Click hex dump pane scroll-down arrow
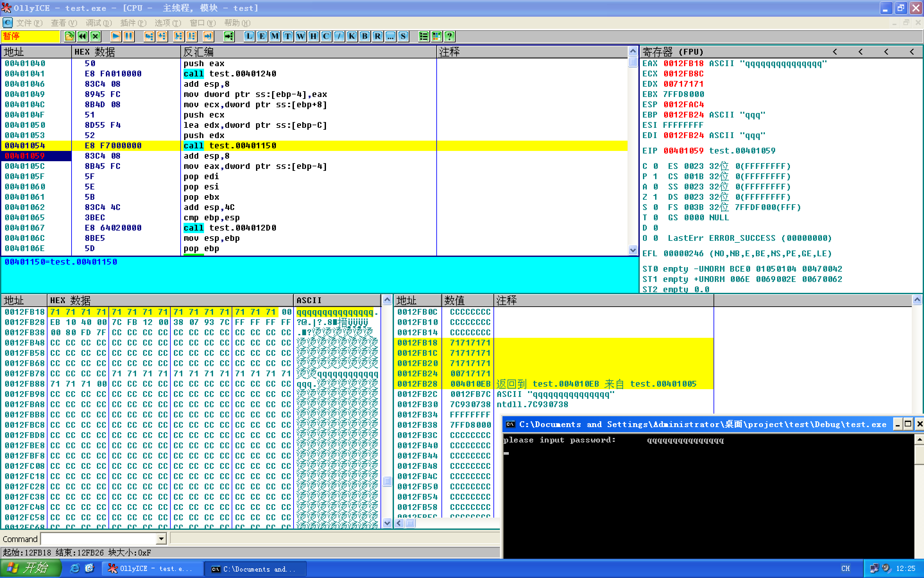 coord(387,523)
